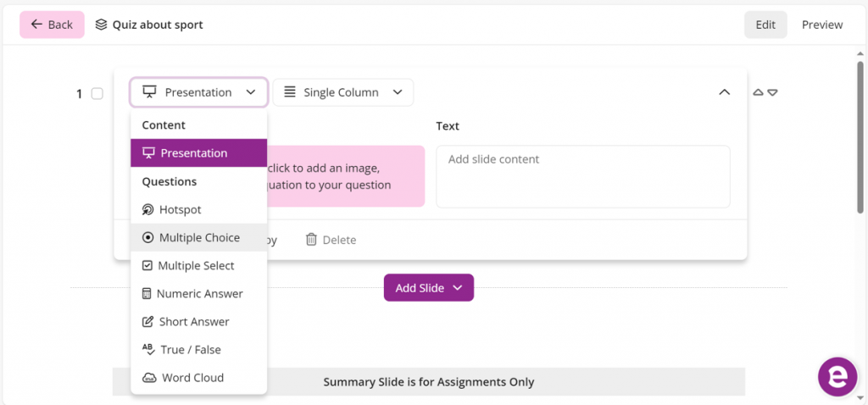Screen dimensions: 868x405
Task: Click the stacked layers icon beside quiz title
Action: tap(101, 25)
